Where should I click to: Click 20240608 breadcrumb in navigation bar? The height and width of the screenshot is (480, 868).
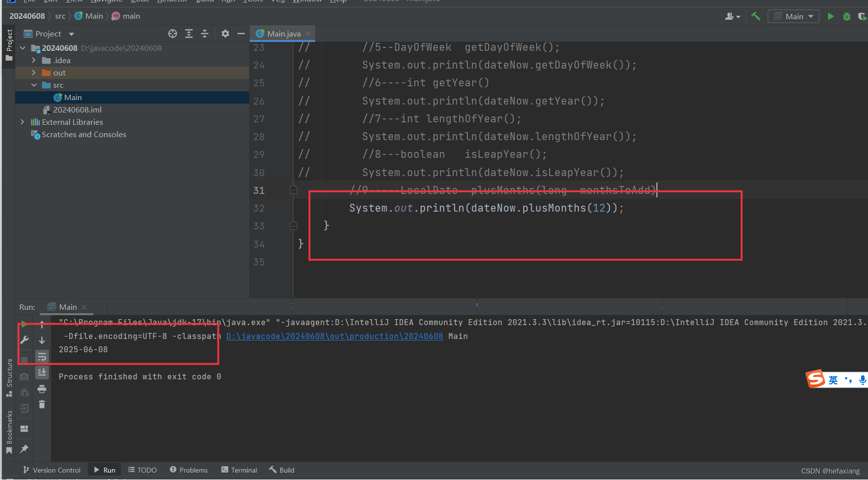[27, 16]
